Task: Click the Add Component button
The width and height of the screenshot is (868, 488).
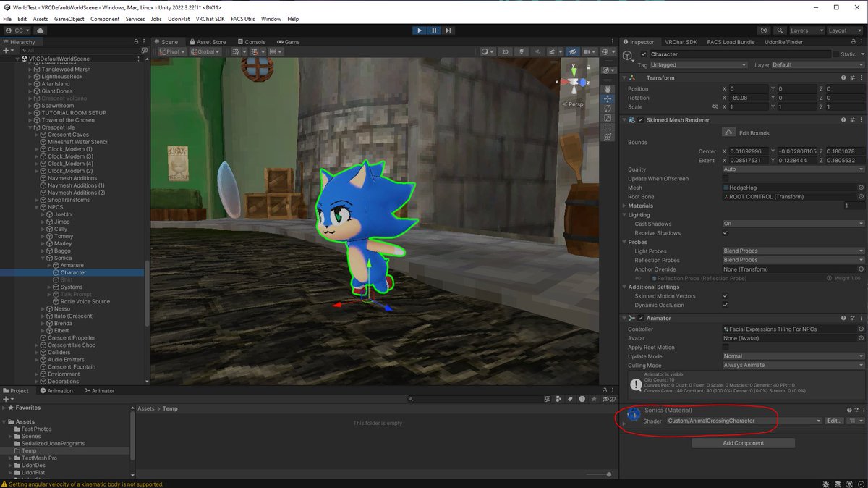Action: tap(744, 443)
